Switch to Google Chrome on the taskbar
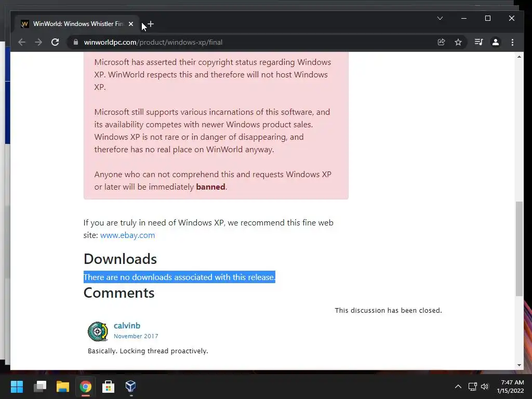532x399 pixels. click(86, 387)
